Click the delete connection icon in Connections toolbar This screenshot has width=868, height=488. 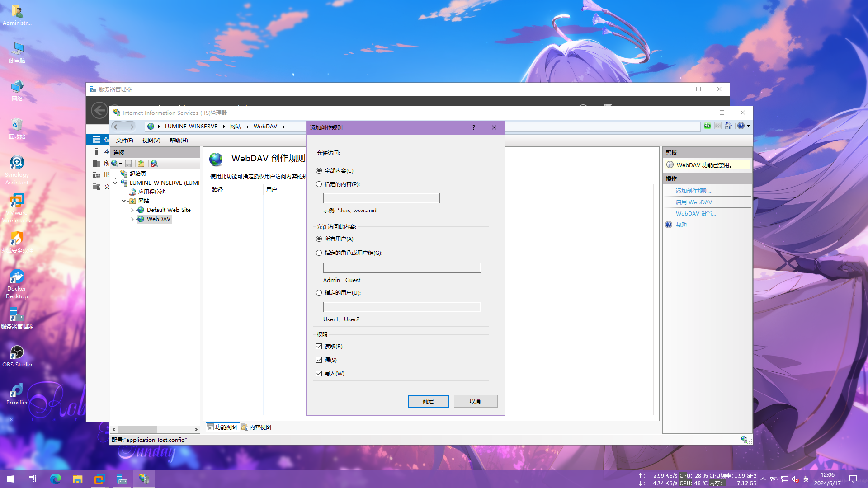[154, 164]
